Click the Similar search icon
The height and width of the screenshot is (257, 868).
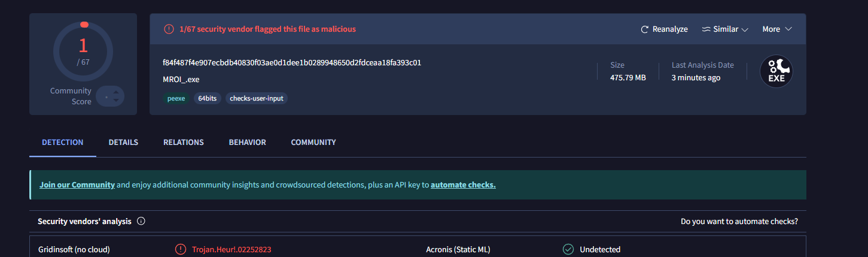(706, 29)
